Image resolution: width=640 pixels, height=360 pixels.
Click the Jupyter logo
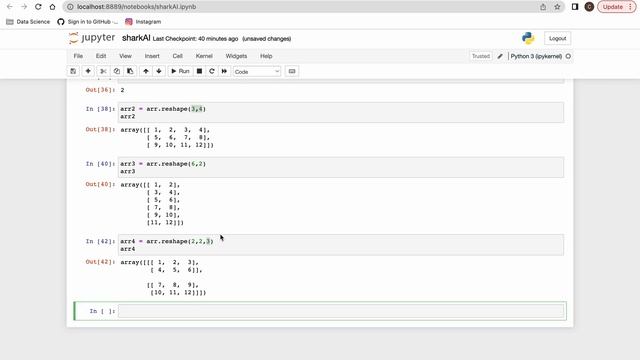92,38
